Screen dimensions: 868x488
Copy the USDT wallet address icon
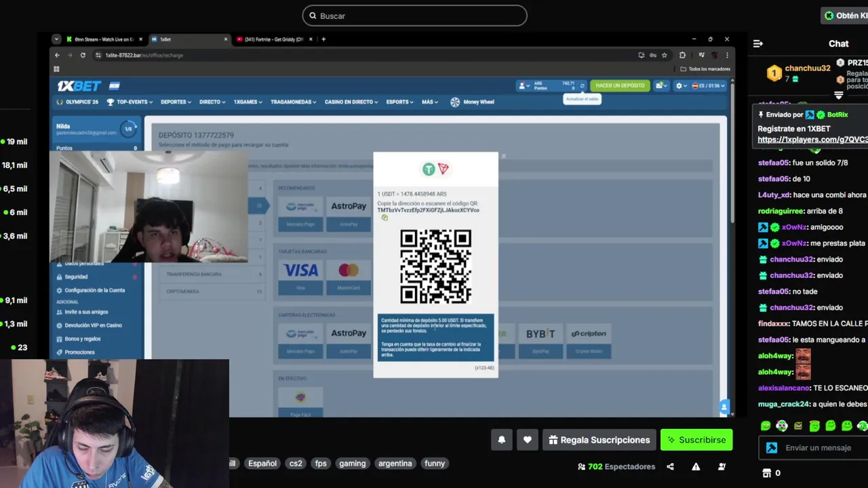(384, 218)
